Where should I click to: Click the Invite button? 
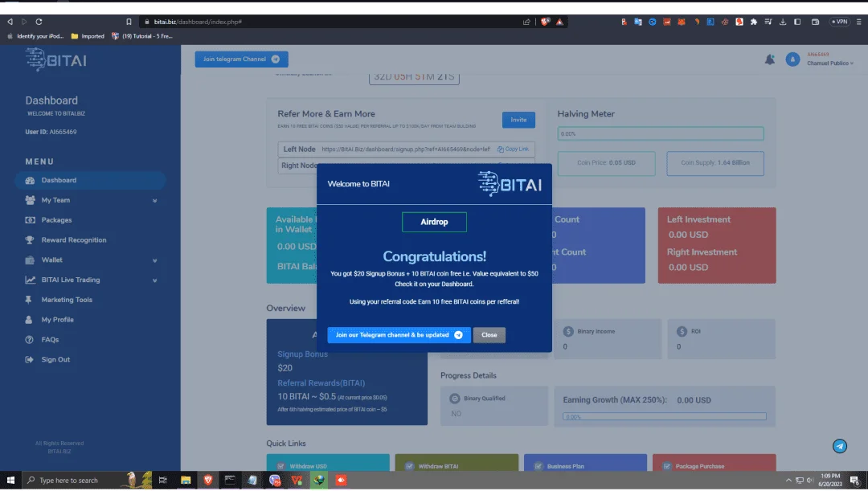518,120
